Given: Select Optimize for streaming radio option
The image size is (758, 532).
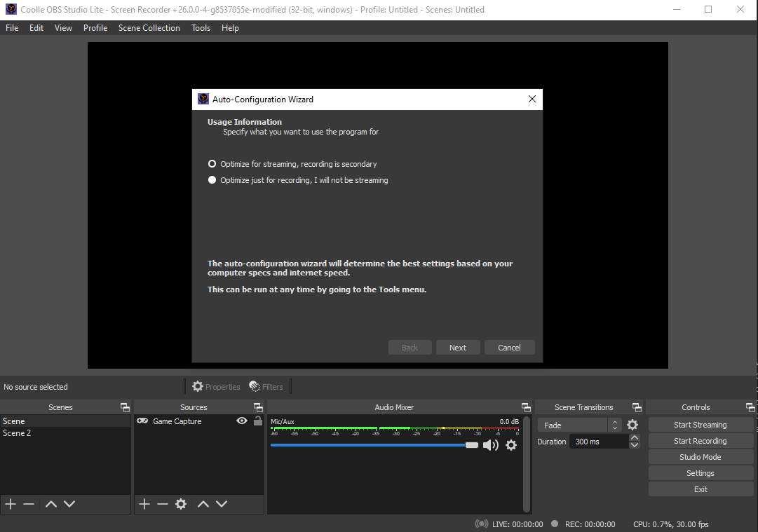Looking at the screenshot, I should [212, 164].
